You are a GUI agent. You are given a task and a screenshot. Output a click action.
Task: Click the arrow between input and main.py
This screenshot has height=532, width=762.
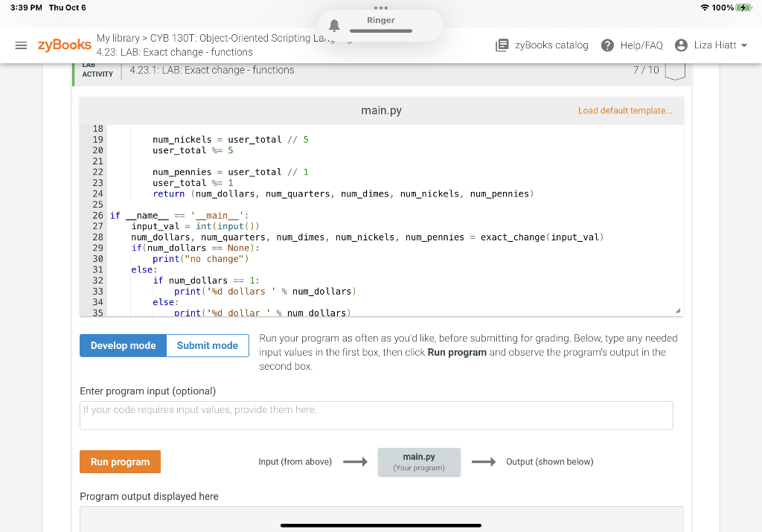point(355,461)
